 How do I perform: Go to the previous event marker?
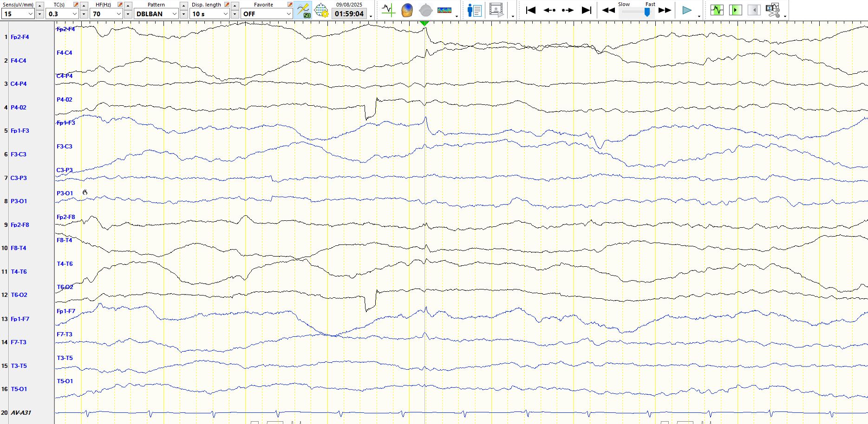(x=549, y=10)
